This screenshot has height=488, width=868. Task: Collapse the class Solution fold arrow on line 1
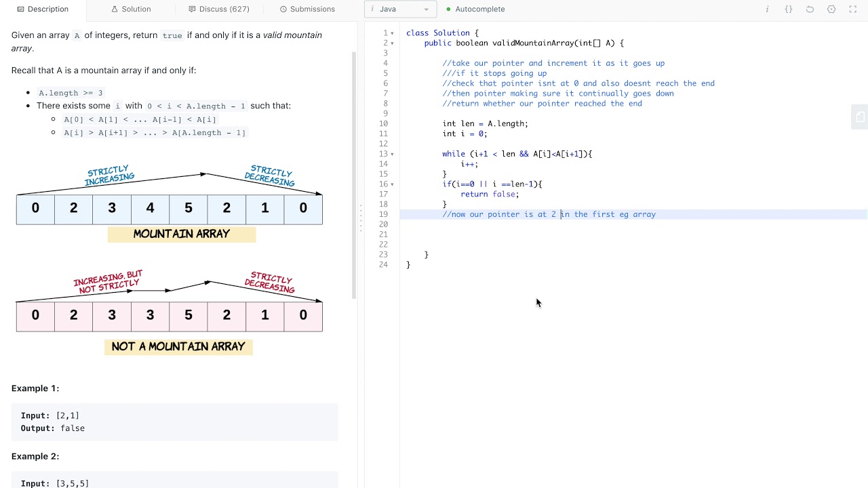click(x=392, y=33)
